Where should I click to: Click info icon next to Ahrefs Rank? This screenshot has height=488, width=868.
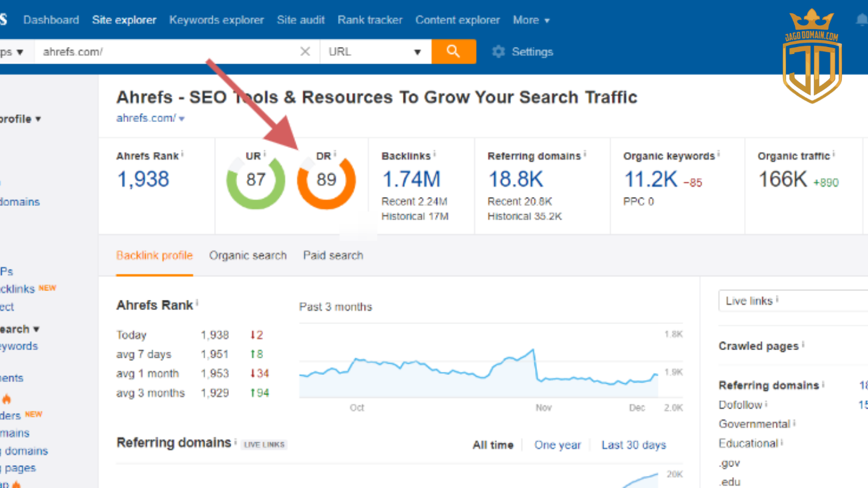[182, 154]
